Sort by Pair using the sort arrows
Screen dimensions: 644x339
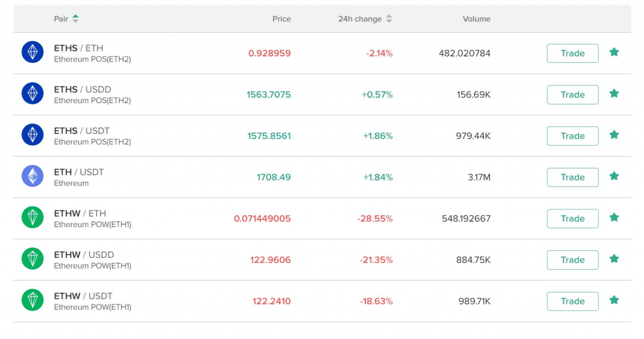pyautogui.click(x=75, y=19)
